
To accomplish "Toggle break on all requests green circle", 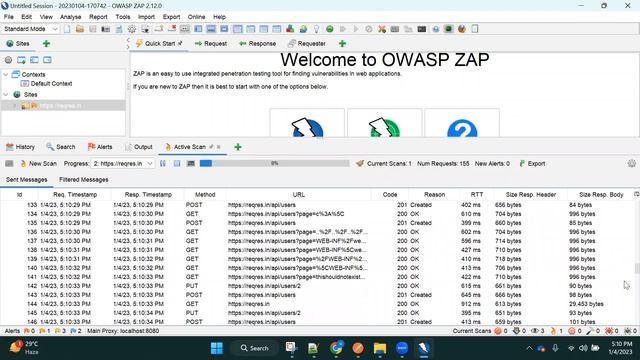I will pyautogui.click(x=329, y=29).
